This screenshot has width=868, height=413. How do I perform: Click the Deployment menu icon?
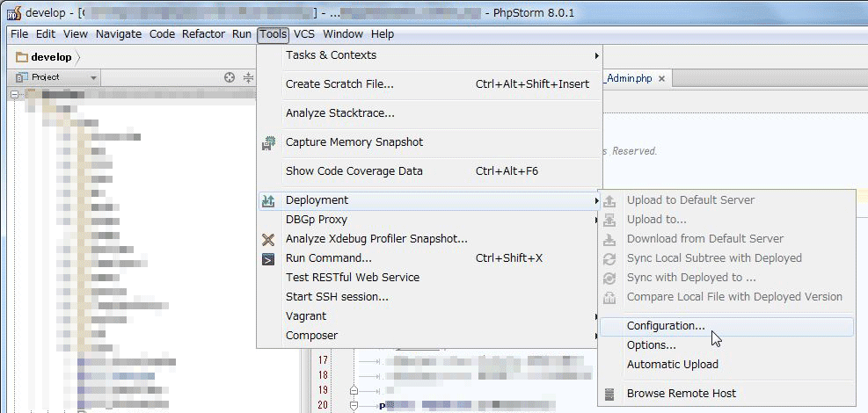coord(268,200)
